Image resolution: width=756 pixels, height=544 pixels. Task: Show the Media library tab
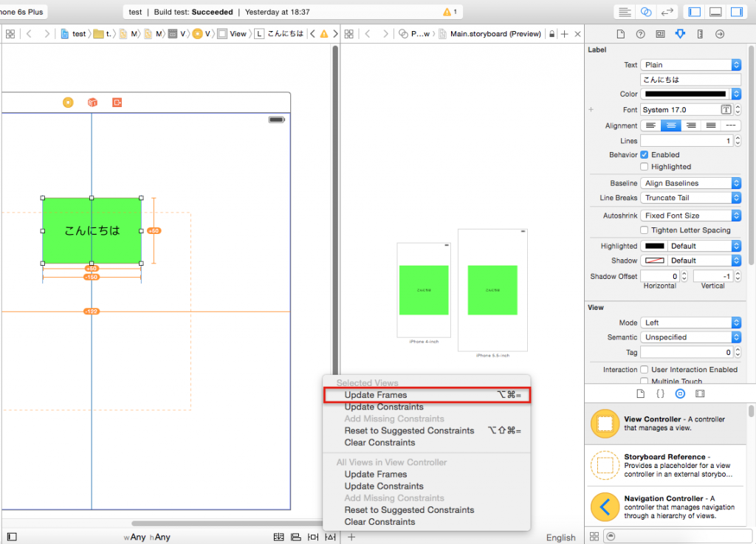pyautogui.click(x=700, y=393)
